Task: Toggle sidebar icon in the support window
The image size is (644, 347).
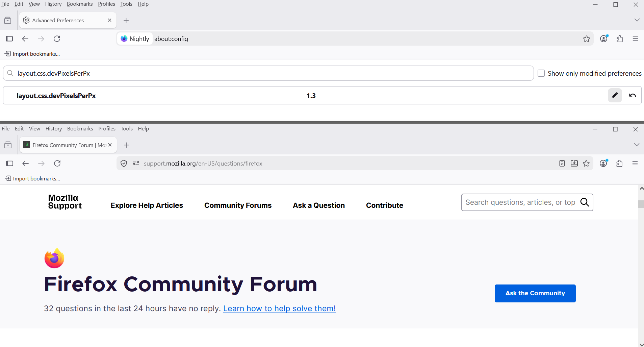Action: pos(10,164)
